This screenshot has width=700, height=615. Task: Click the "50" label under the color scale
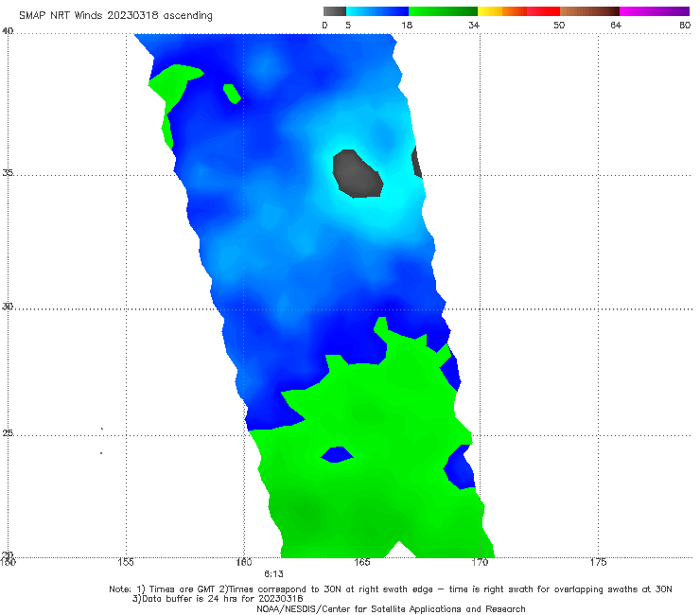pyautogui.click(x=559, y=26)
